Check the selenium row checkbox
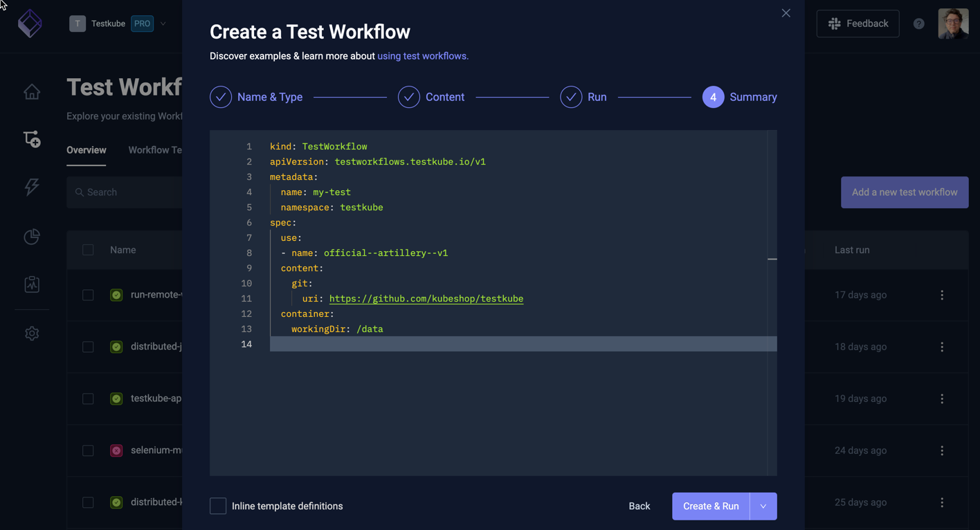The image size is (980, 530). tap(88, 450)
